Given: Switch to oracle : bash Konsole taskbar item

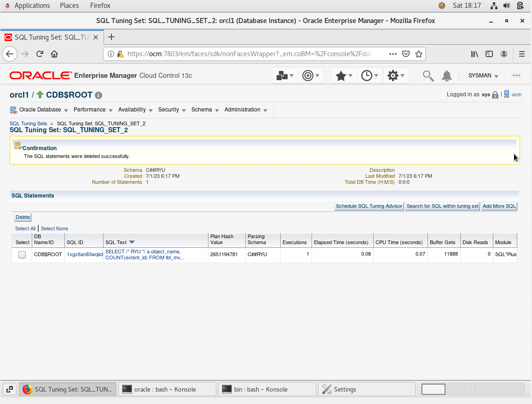Looking at the screenshot, I should click(167, 389).
